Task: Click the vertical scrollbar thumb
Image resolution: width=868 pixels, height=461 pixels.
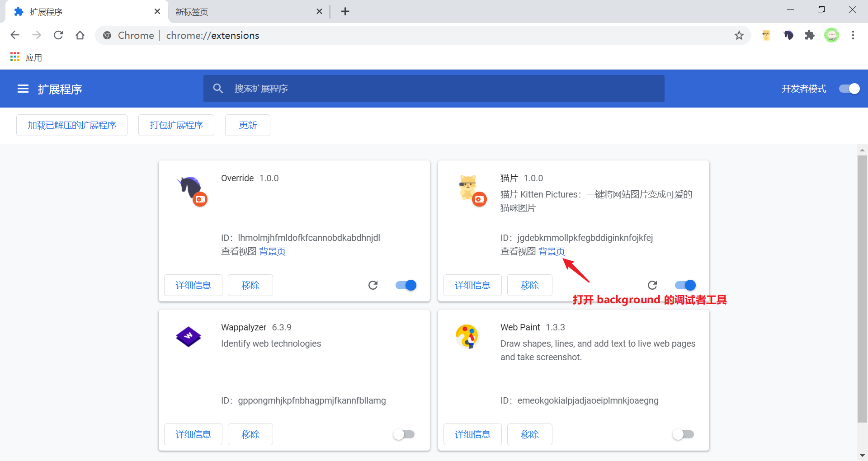Action: 862,289
